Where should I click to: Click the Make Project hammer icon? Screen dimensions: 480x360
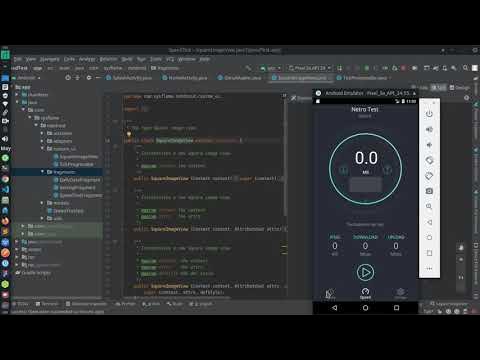click(248, 68)
